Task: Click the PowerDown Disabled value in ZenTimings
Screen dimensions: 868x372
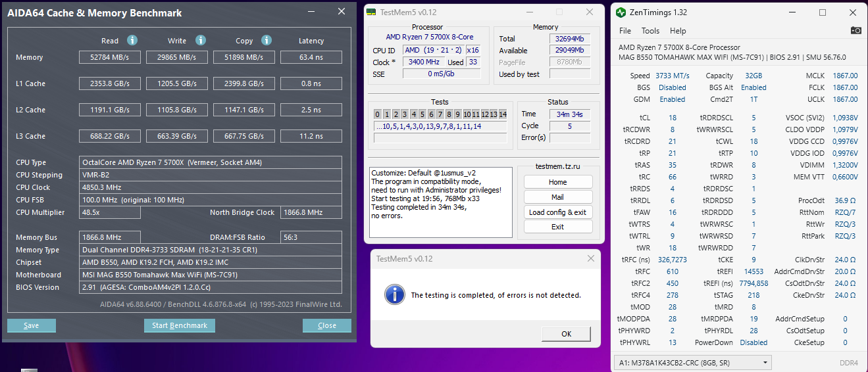Action: click(753, 342)
